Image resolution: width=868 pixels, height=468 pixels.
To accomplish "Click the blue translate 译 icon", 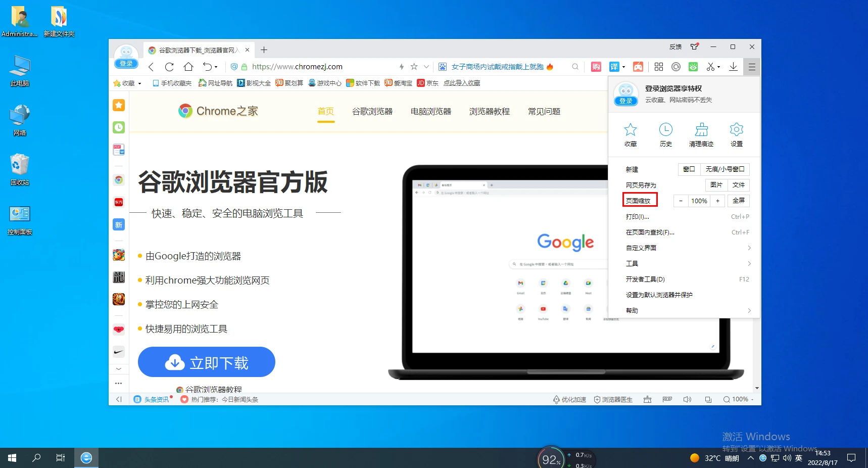I will [614, 67].
